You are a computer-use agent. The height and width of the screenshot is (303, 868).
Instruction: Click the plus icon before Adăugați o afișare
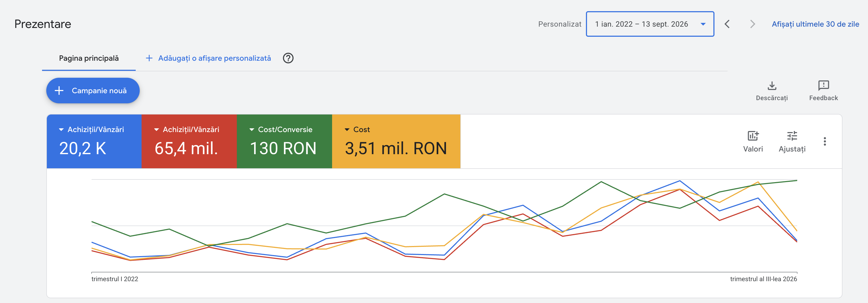click(149, 58)
